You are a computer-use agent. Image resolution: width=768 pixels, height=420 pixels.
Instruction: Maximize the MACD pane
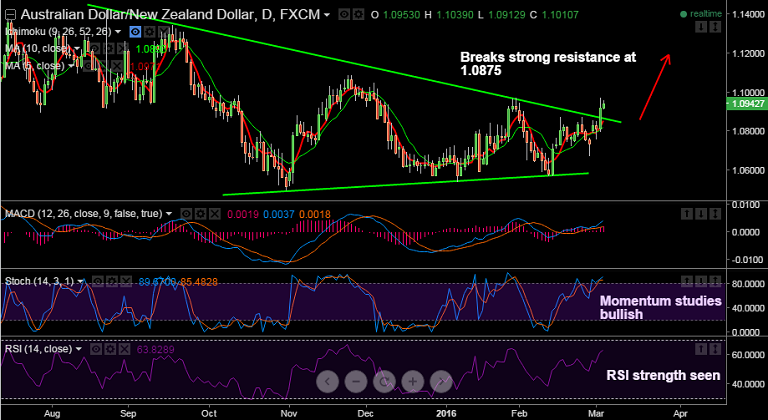(x=715, y=214)
